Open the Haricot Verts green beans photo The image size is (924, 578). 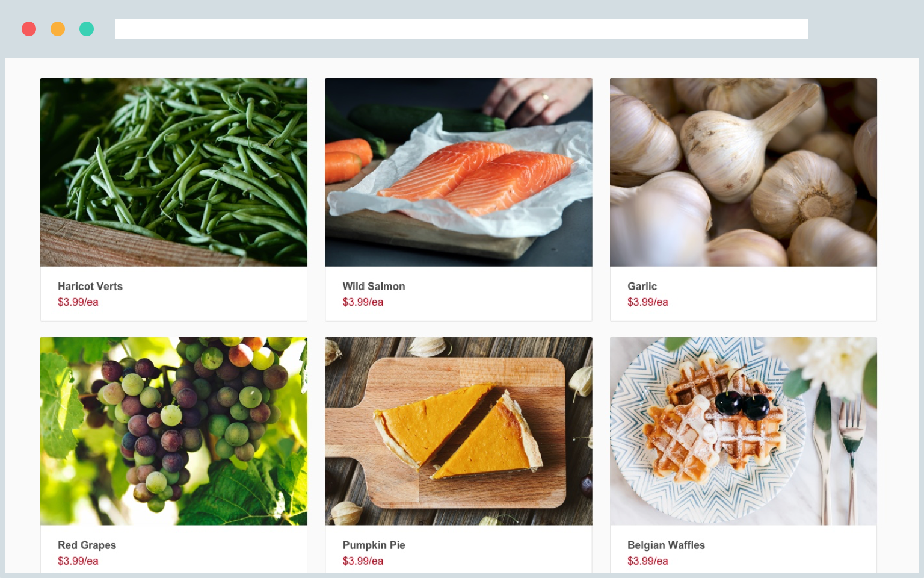click(x=174, y=172)
